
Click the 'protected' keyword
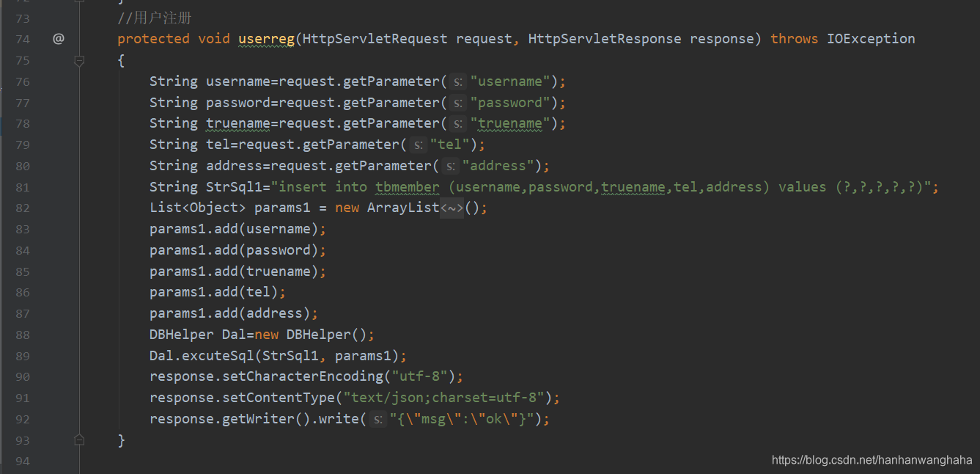pyautogui.click(x=153, y=39)
